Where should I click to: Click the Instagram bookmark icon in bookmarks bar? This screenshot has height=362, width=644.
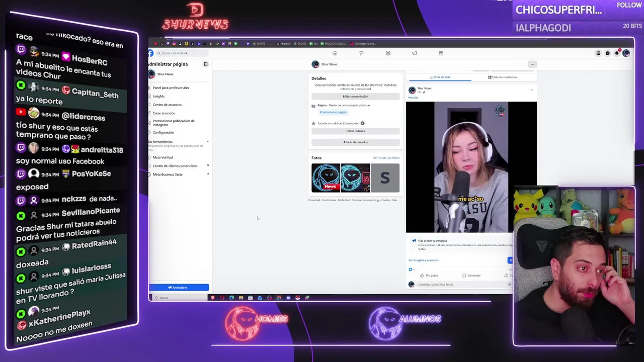point(174,44)
